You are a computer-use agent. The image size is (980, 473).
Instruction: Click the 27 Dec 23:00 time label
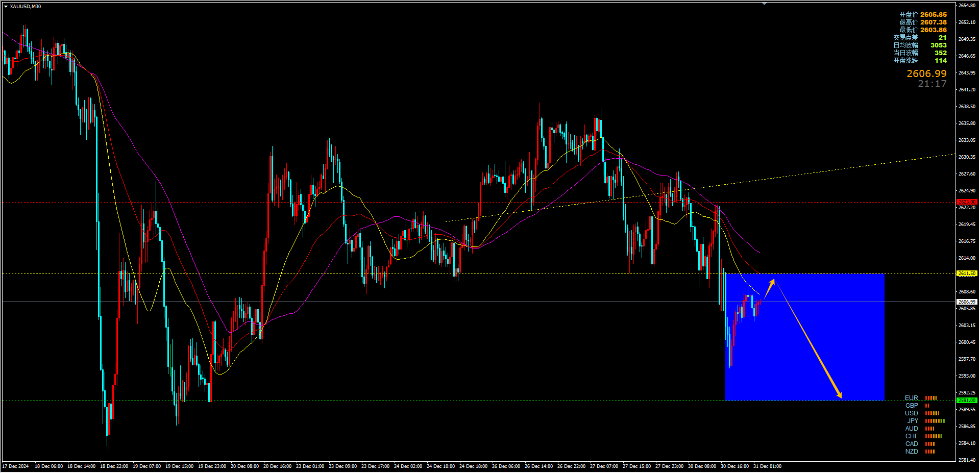click(x=670, y=466)
